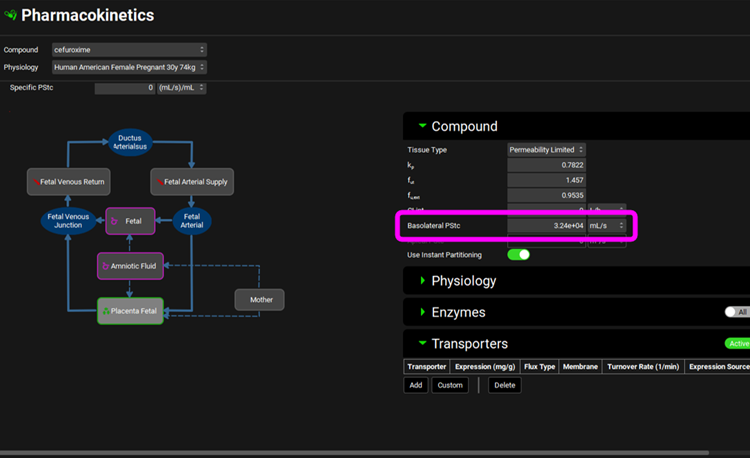Toggle Use Instant Partitioning switch
750x458 pixels.
[x=518, y=255]
